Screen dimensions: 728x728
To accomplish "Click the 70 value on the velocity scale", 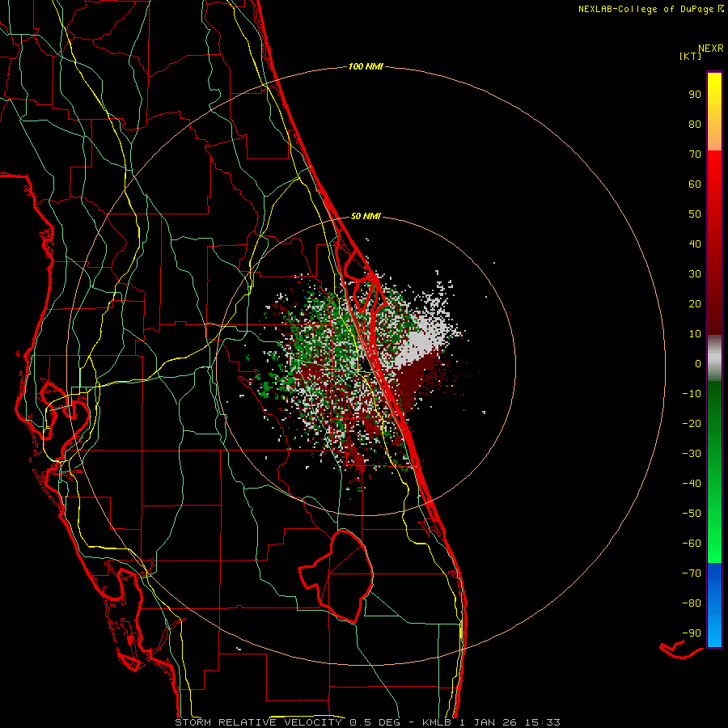I will click(695, 154).
